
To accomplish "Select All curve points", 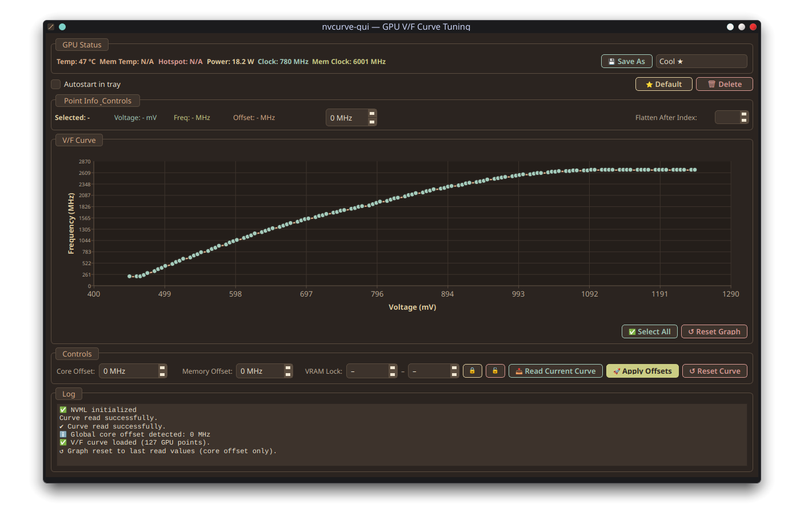I will [x=649, y=331].
